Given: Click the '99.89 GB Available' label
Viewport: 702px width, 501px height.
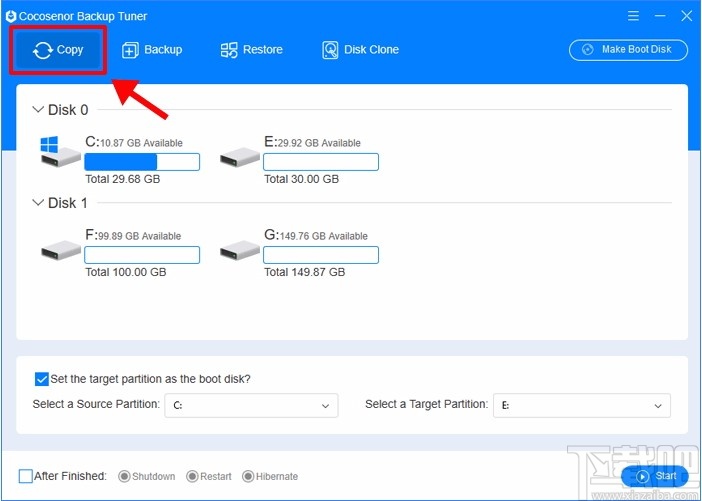Looking at the screenshot, I should pyautogui.click(x=140, y=236).
